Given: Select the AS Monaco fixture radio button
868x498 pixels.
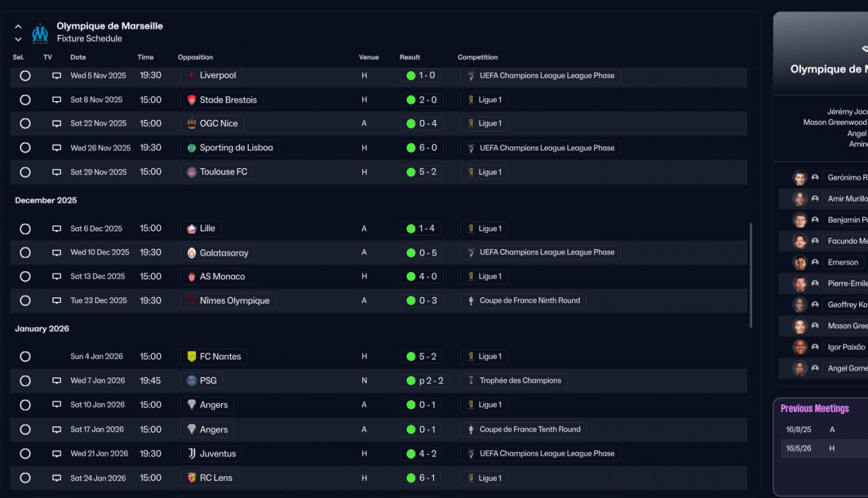Looking at the screenshot, I should (25, 276).
